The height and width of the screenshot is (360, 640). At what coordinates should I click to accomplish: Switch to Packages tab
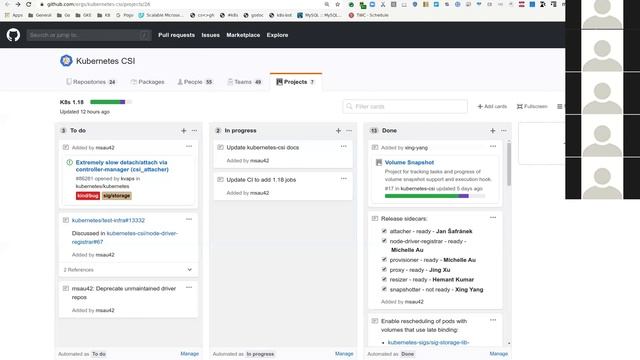pyautogui.click(x=147, y=82)
